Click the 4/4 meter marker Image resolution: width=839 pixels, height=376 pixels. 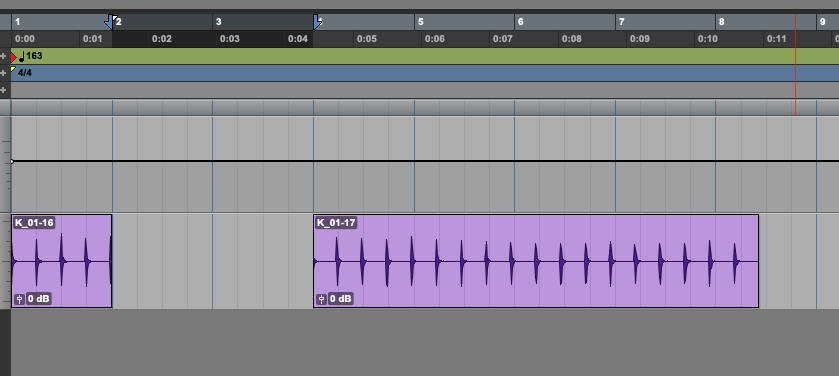(x=25, y=73)
